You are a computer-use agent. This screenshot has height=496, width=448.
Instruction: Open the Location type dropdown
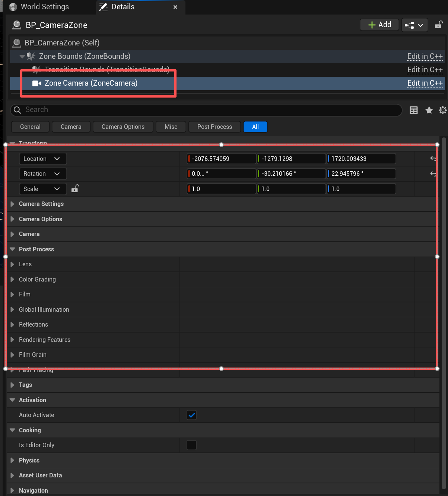pos(42,159)
